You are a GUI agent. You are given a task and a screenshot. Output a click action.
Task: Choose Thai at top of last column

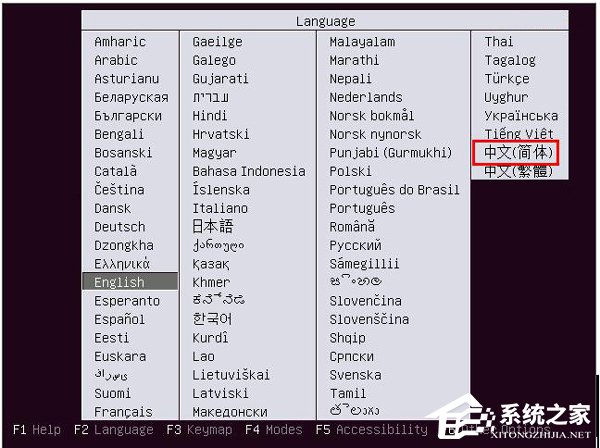tap(499, 42)
